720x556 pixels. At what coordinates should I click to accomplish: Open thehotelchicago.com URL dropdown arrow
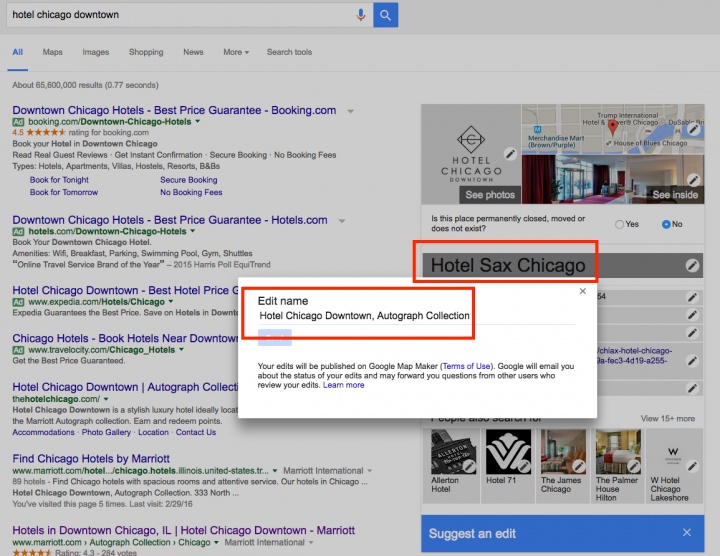(106, 399)
